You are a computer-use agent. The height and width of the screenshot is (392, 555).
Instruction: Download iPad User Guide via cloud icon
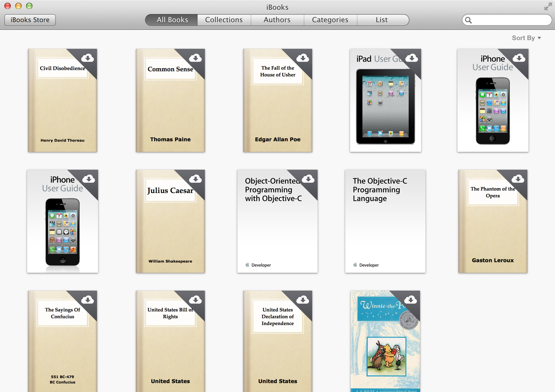tap(412, 58)
